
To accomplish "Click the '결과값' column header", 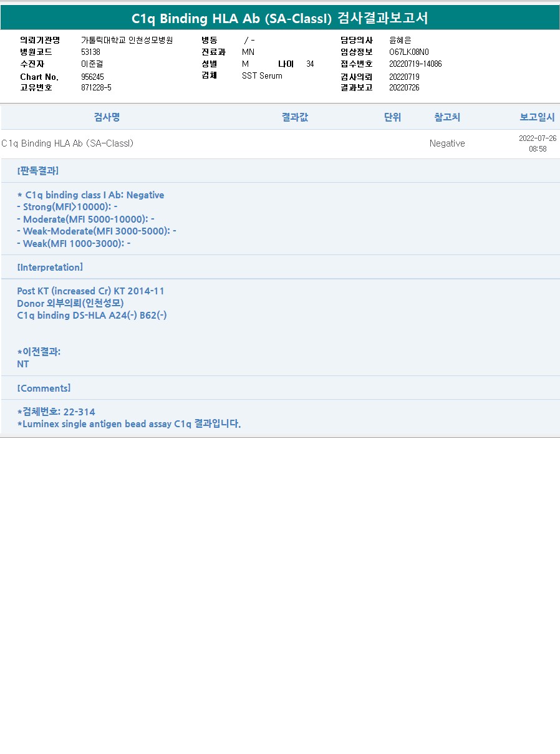I will point(294,117).
